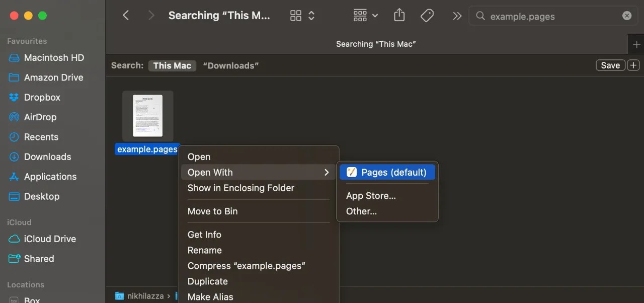Click the Tags icon in the toolbar
The image size is (644, 303).
[427, 15]
